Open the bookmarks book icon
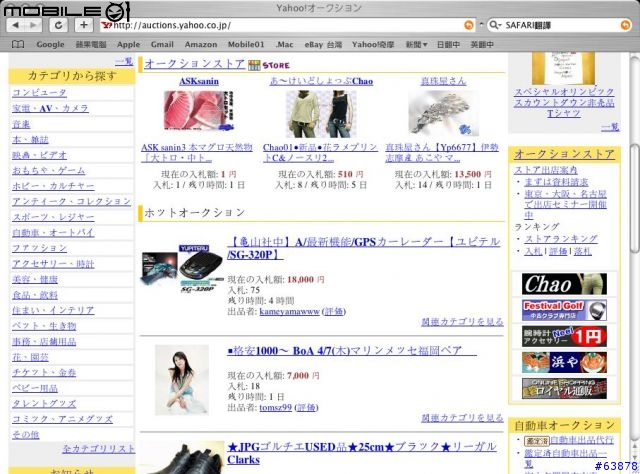Image resolution: width=640 pixels, height=474 pixels. tap(18, 44)
